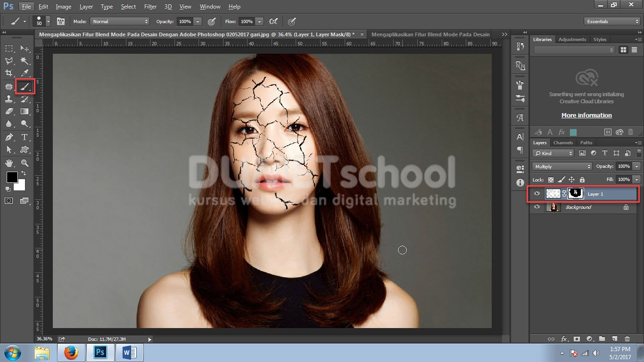
Task: Open the layer Fill dropdown arrow
Action: point(637,180)
